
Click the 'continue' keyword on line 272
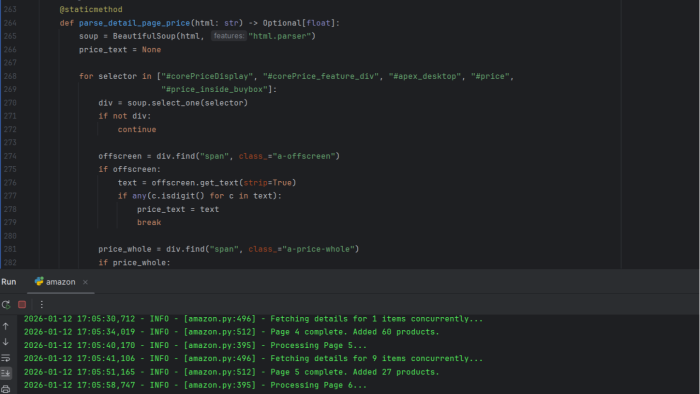pos(137,129)
